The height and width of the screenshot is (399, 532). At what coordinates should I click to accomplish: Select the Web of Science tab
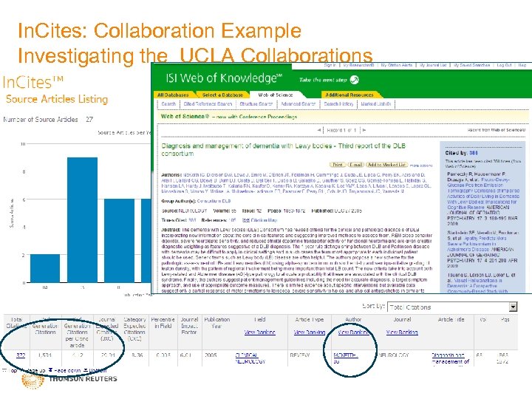coord(275,95)
